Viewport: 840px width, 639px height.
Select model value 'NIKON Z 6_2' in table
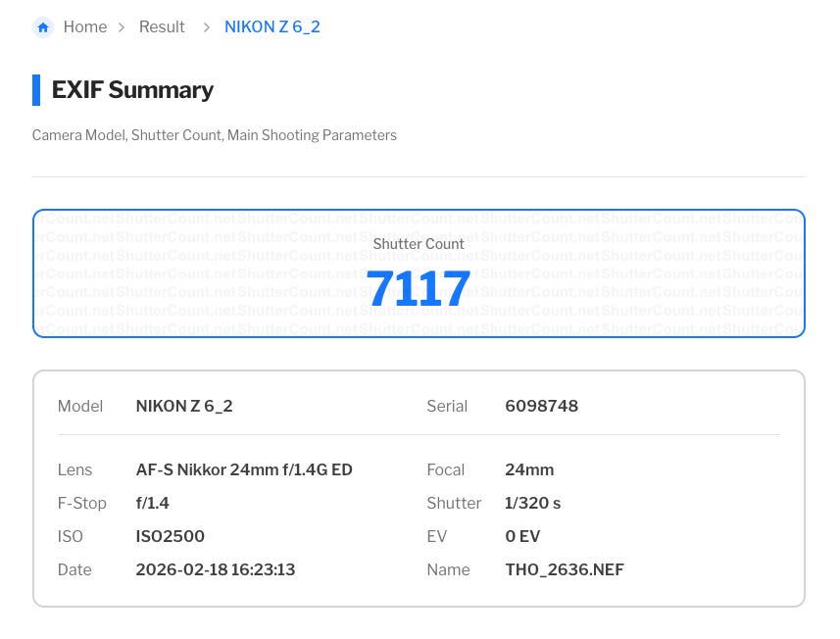click(x=184, y=406)
